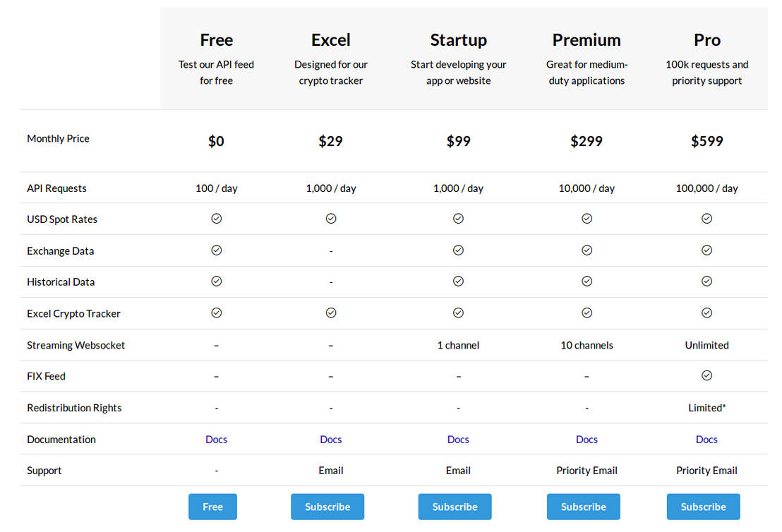
Task: Click Pro plan USD Spot Rates checkmark
Action: (706, 219)
